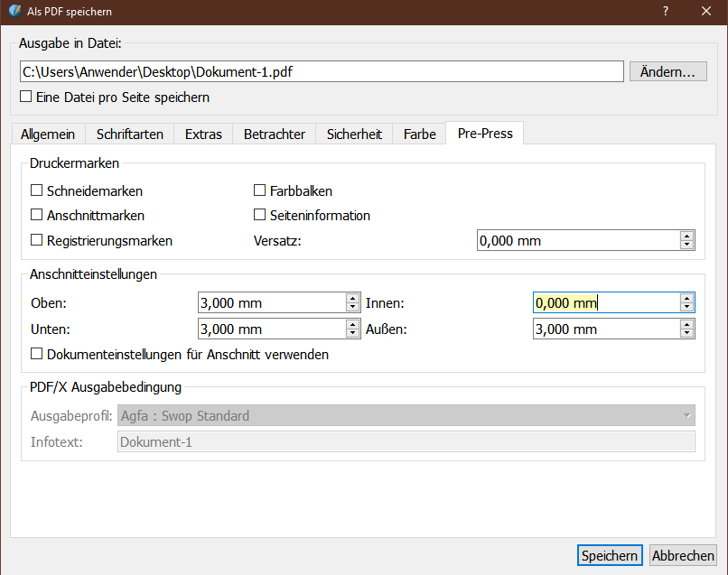The height and width of the screenshot is (575, 728).
Task: Click the Abbrechen button
Action: pyautogui.click(x=683, y=556)
